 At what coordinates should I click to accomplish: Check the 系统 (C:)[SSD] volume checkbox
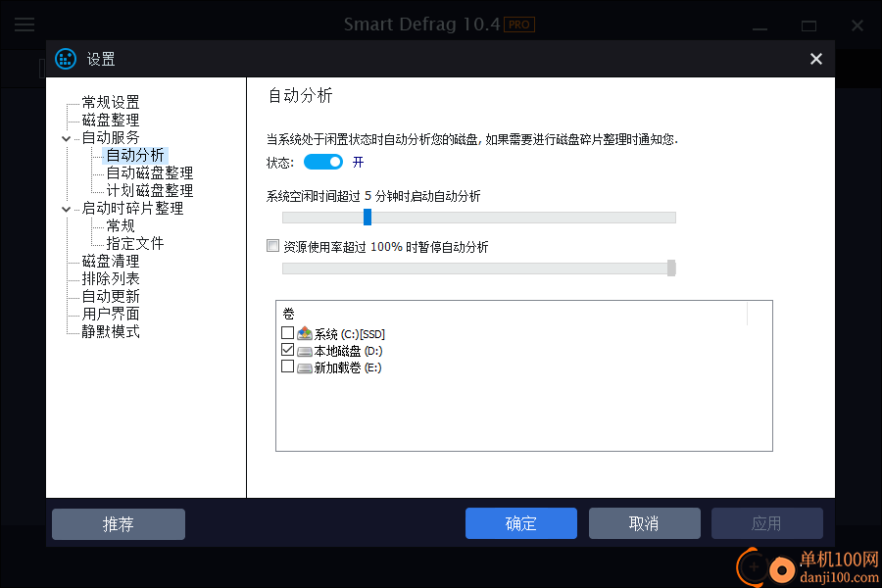tap(287, 332)
